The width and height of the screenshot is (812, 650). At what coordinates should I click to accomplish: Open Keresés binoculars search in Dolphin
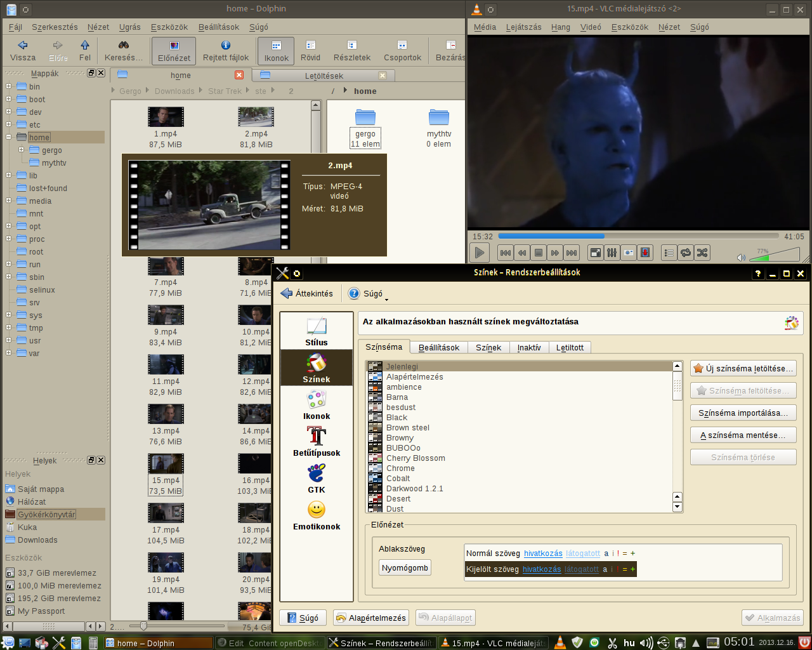[124, 51]
